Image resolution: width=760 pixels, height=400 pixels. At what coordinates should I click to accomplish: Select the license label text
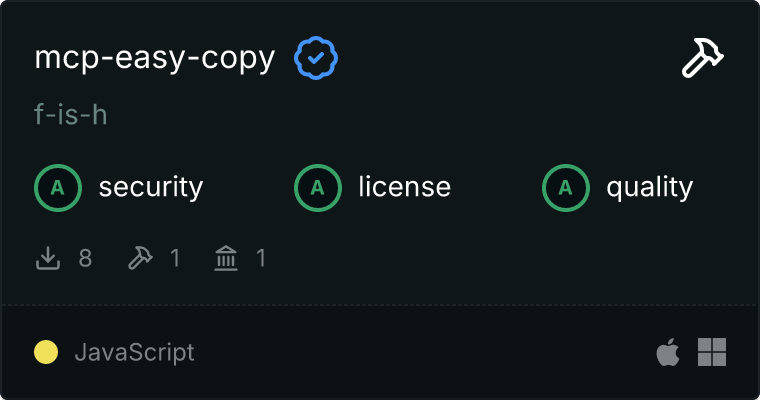(404, 187)
